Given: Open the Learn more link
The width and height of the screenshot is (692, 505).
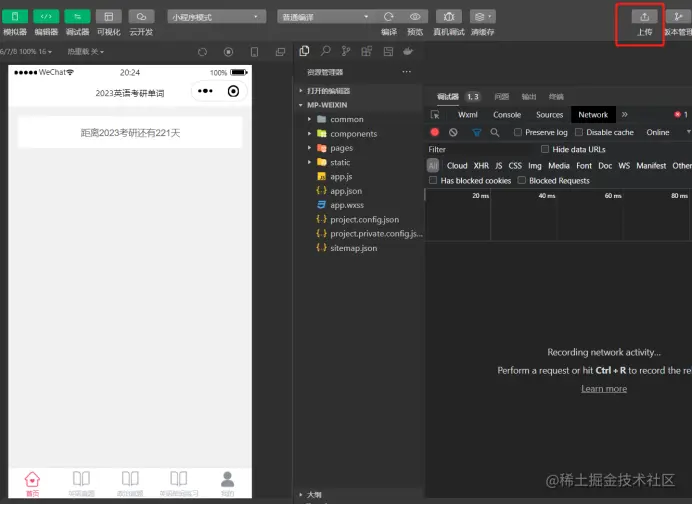Looking at the screenshot, I should tap(604, 388).
